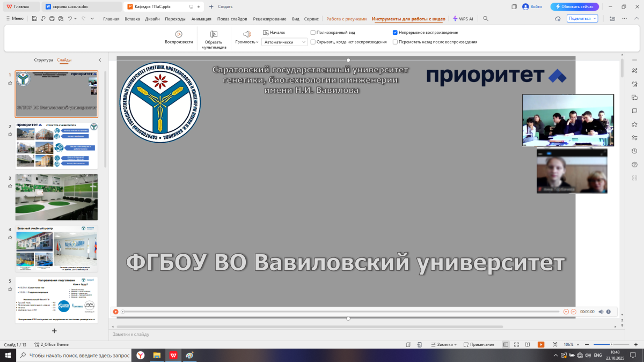Click the Воспроизвести play icon in the ribbon
This screenshot has height=362, width=644.
click(x=179, y=34)
